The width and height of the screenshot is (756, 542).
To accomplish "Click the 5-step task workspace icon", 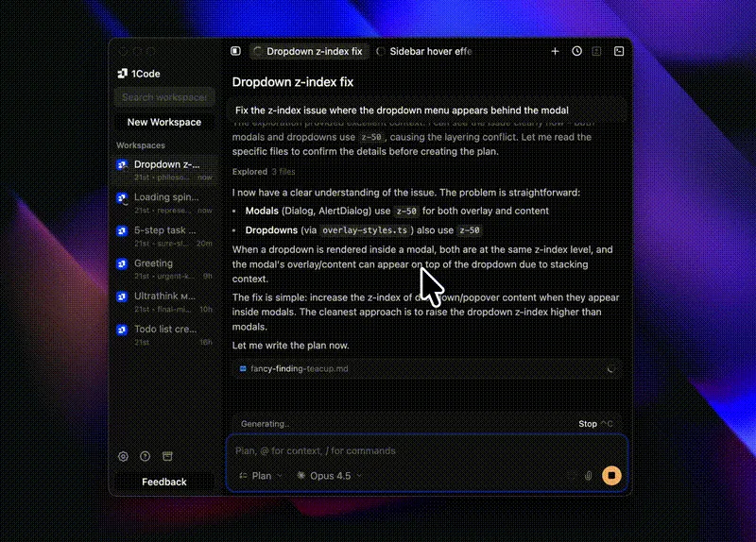I will pos(122,230).
